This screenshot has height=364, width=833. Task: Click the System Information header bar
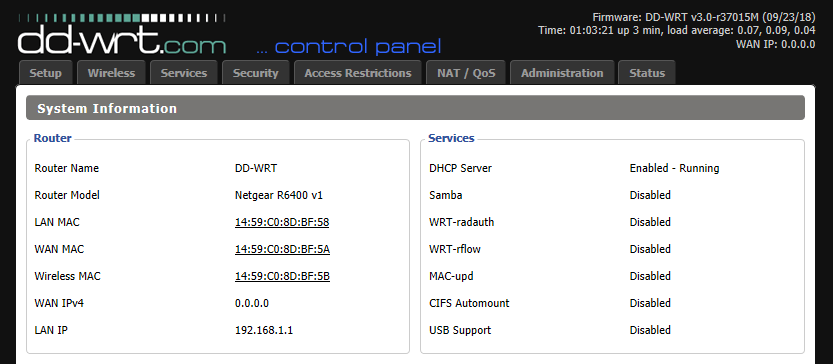pyautogui.click(x=415, y=108)
